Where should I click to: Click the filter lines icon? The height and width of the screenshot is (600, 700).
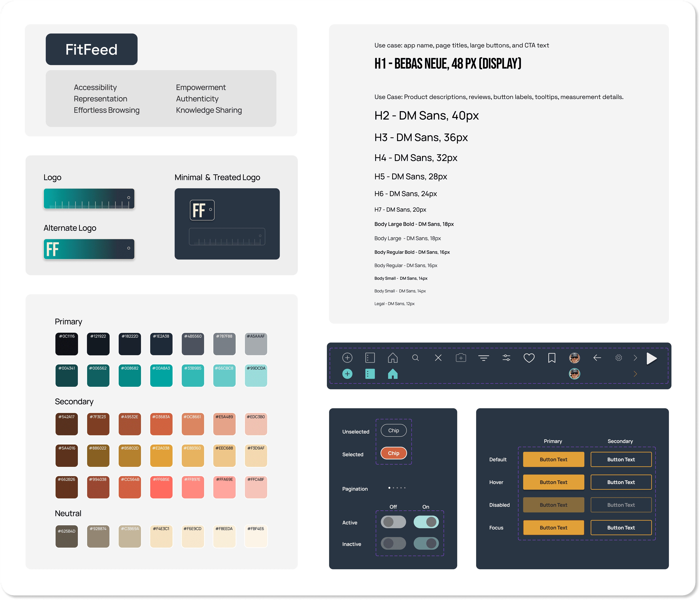(483, 358)
